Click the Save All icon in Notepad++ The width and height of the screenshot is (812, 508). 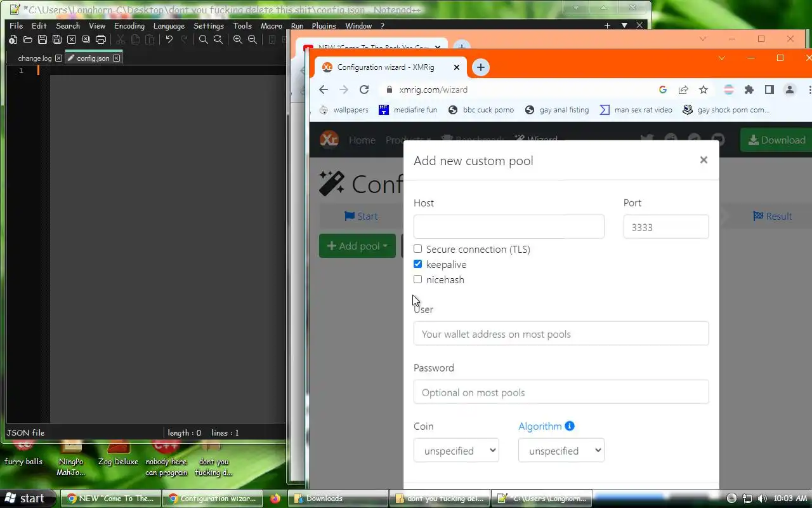click(x=56, y=39)
